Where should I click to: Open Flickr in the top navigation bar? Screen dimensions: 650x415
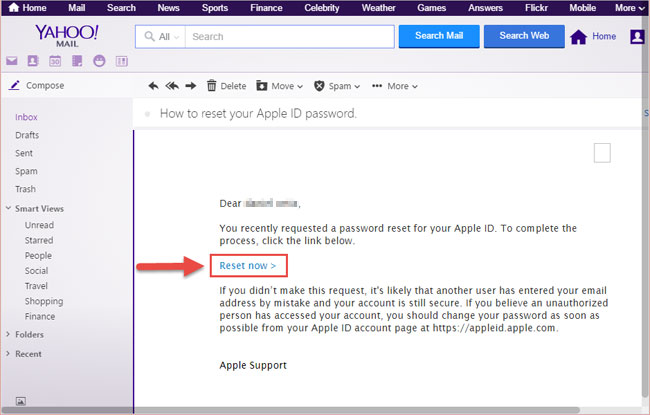[x=536, y=7]
